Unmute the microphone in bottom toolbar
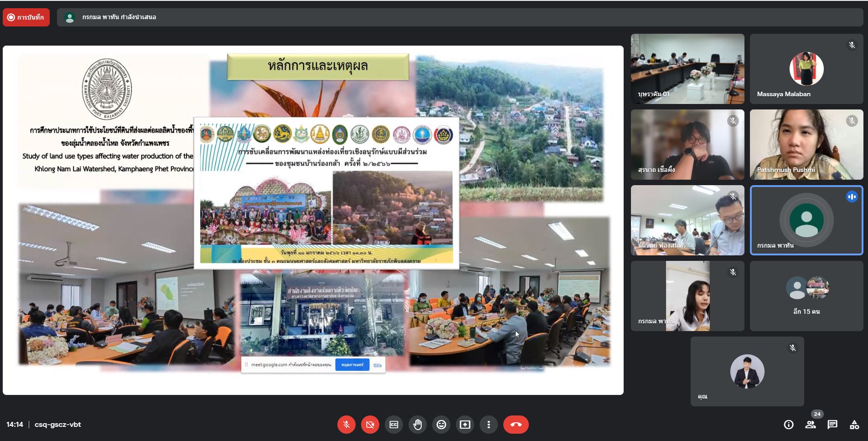The image size is (868, 441). 346,425
